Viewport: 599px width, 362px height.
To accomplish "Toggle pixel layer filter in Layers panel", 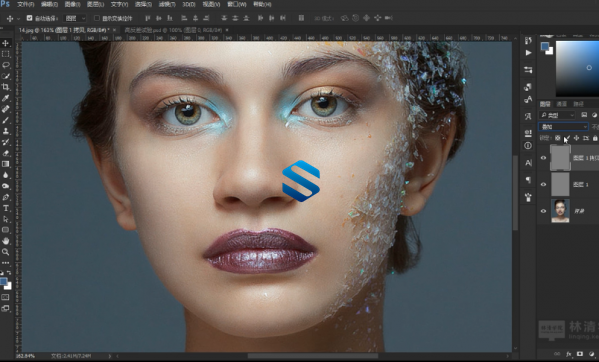I will pyautogui.click(x=584, y=115).
